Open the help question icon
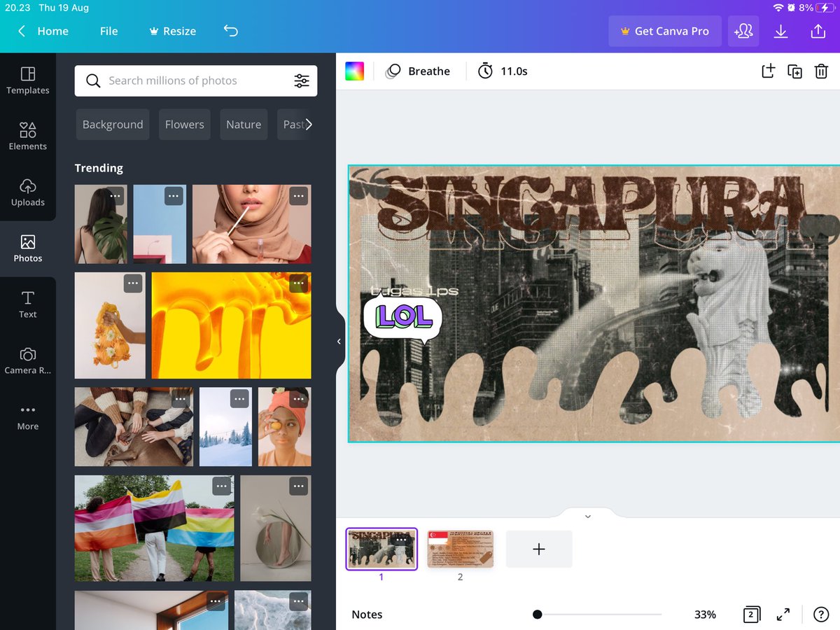The image size is (840, 630). (821, 615)
